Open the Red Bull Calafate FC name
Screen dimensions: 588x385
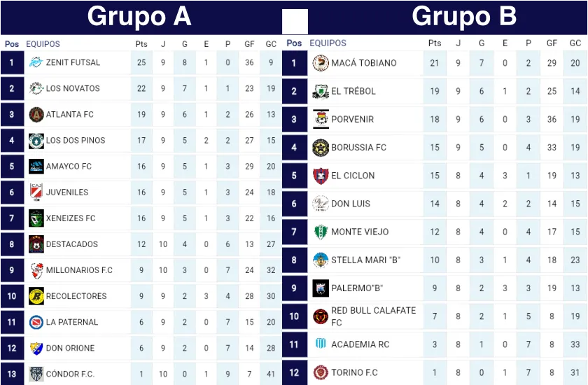click(x=373, y=316)
